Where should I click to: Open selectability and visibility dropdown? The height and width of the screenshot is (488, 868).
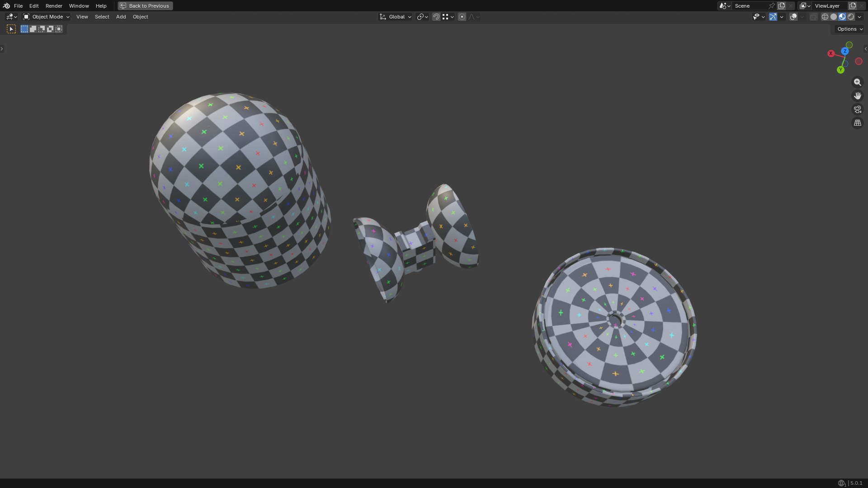[759, 17]
